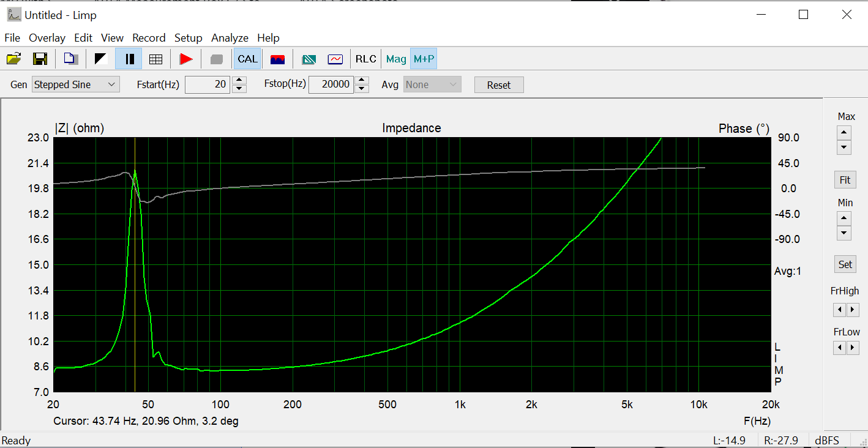Click the Ready status bar text

click(x=17, y=441)
